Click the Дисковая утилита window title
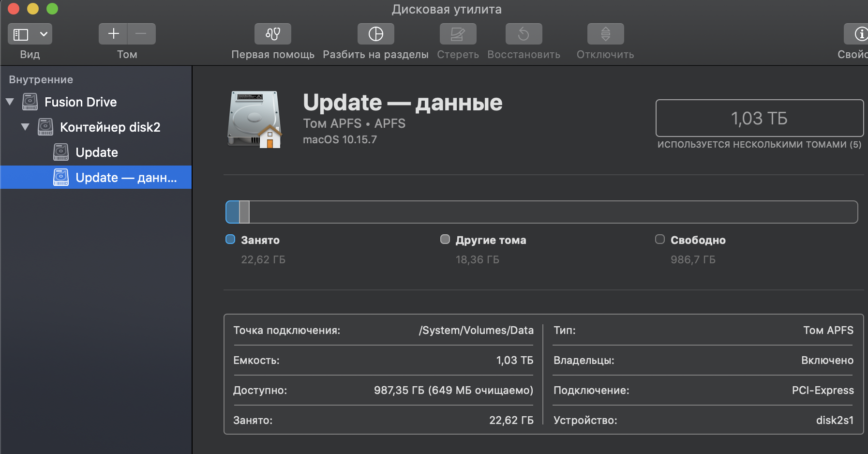868x454 pixels. (x=447, y=9)
